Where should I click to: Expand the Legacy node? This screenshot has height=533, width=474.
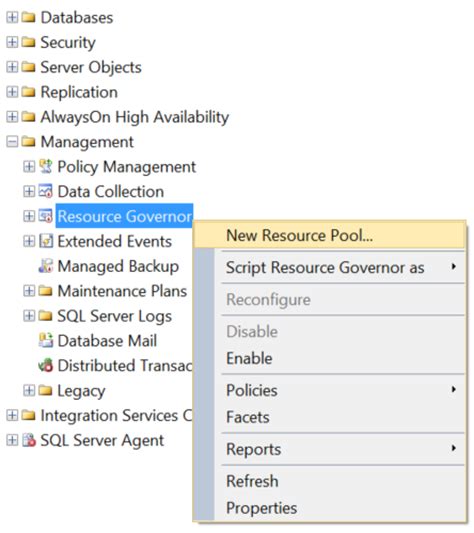point(29,391)
